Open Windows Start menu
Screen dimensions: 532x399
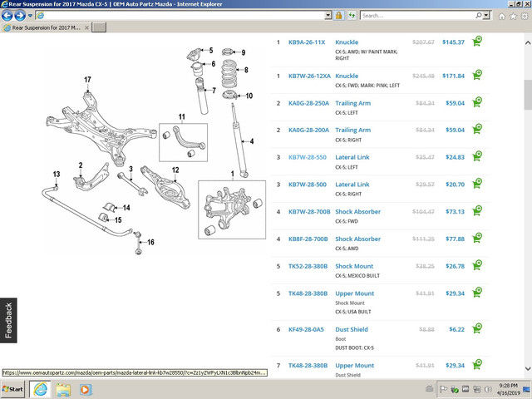point(12,389)
